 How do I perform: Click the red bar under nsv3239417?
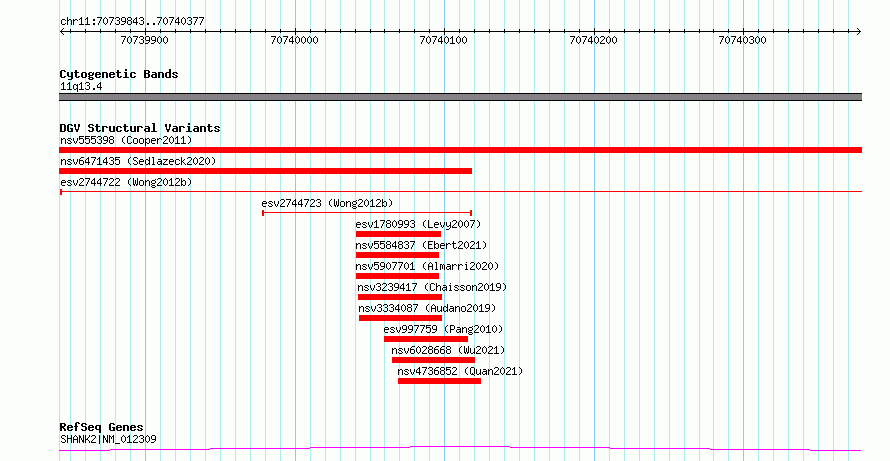point(400,297)
